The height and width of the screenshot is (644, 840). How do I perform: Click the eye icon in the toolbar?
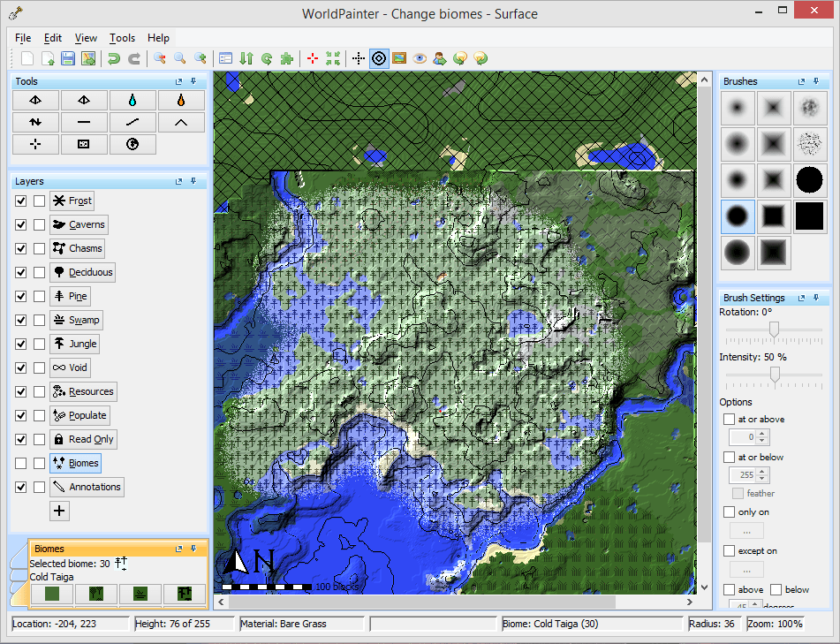point(420,58)
